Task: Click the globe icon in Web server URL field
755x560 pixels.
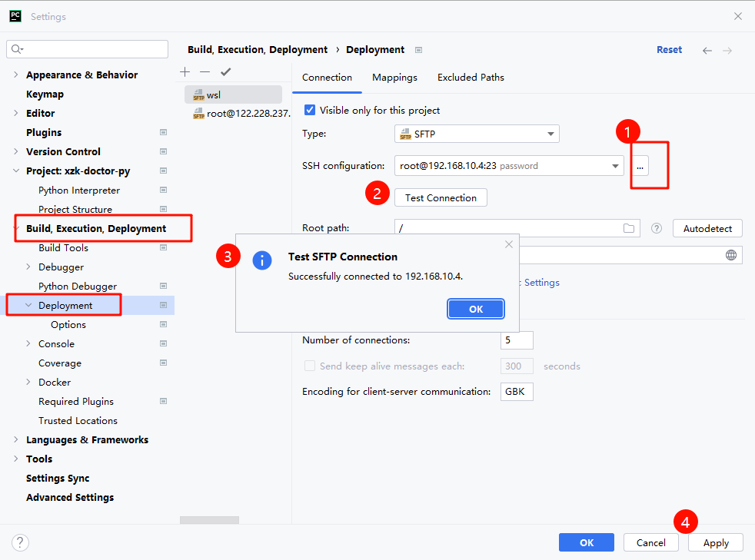Action: point(731,255)
